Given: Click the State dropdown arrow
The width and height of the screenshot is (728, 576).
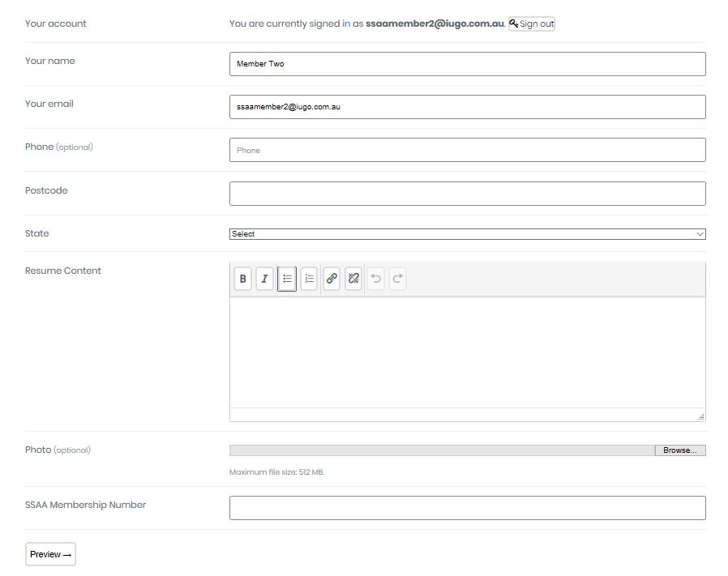Looking at the screenshot, I should tap(700, 234).
